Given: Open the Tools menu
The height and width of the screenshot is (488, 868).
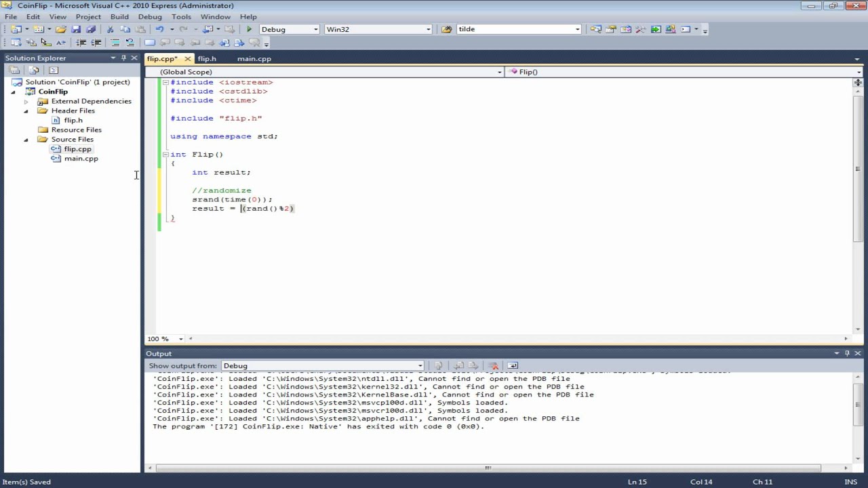Looking at the screenshot, I should pos(181,16).
